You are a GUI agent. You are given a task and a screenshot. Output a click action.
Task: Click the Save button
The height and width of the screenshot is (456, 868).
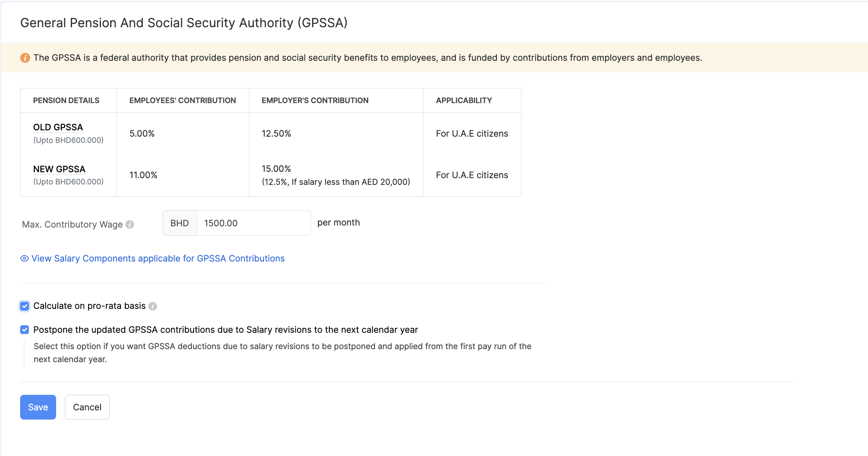click(38, 407)
